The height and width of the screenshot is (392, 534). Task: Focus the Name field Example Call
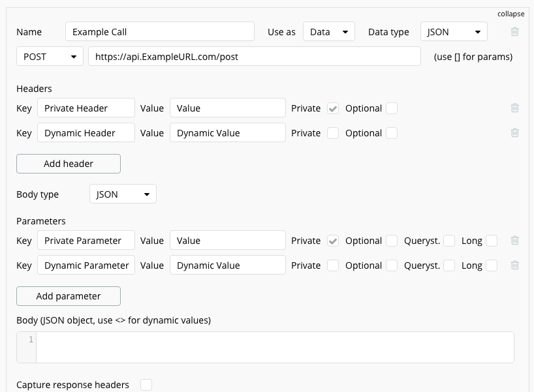click(x=160, y=32)
